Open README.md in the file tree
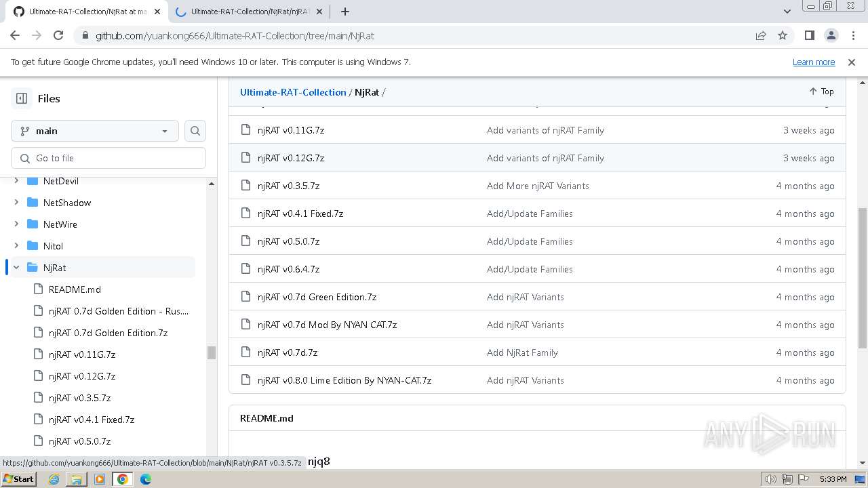The image size is (868, 488). tap(75, 289)
